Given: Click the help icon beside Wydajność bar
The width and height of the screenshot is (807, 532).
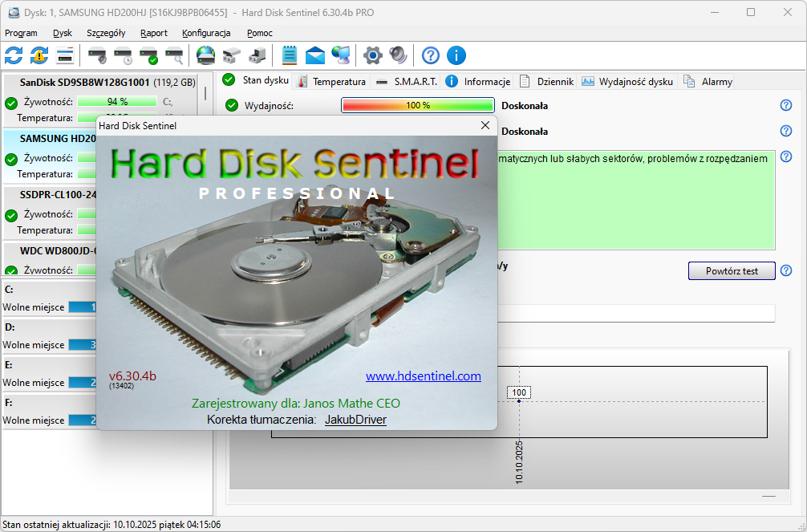Looking at the screenshot, I should [x=786, y=105].
